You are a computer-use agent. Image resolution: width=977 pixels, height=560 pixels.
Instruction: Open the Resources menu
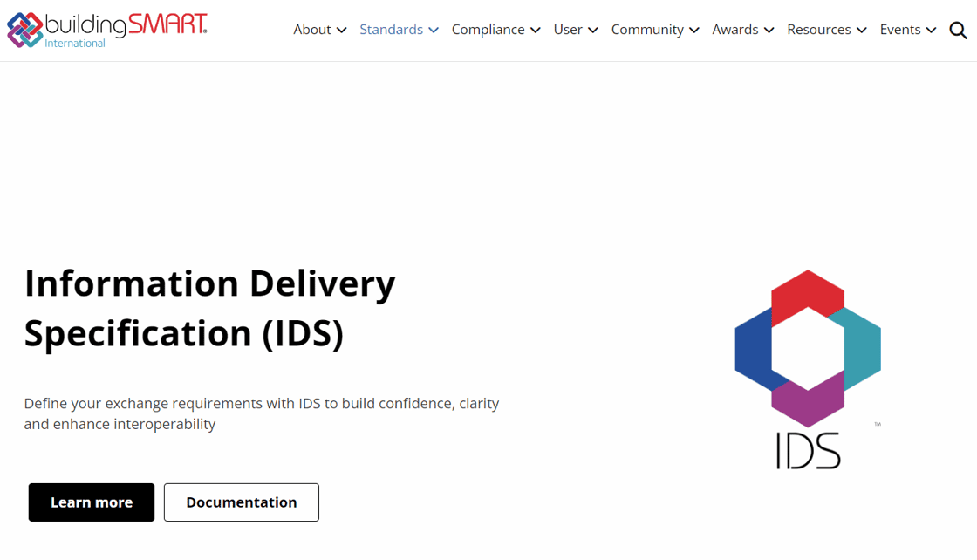tap(819, 30)
